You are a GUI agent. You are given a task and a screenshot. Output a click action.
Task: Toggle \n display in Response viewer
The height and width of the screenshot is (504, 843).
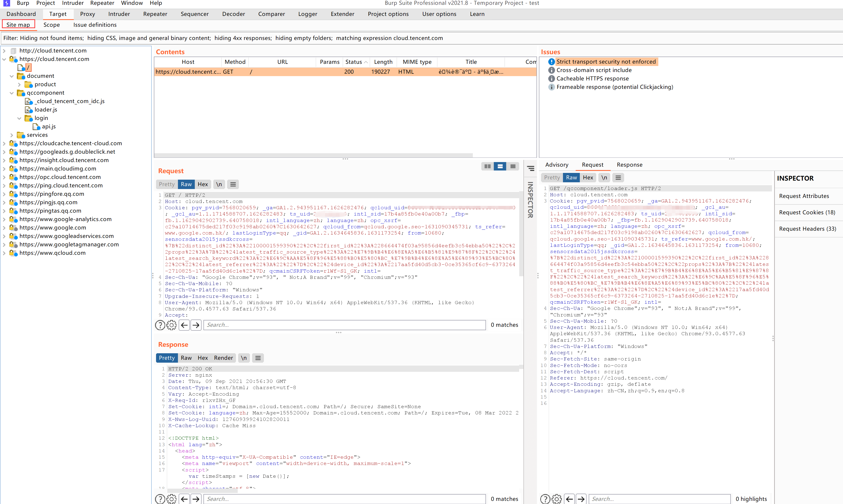point(244,358)
